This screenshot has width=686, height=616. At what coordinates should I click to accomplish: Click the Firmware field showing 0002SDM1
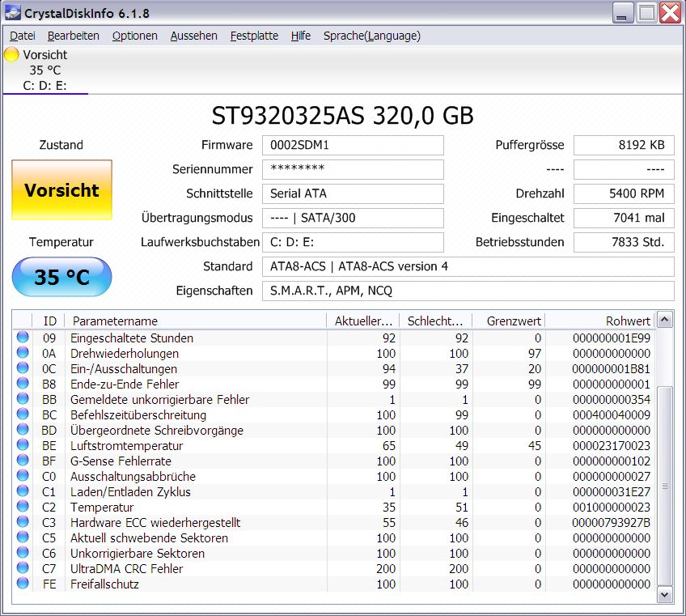[353, 145]
